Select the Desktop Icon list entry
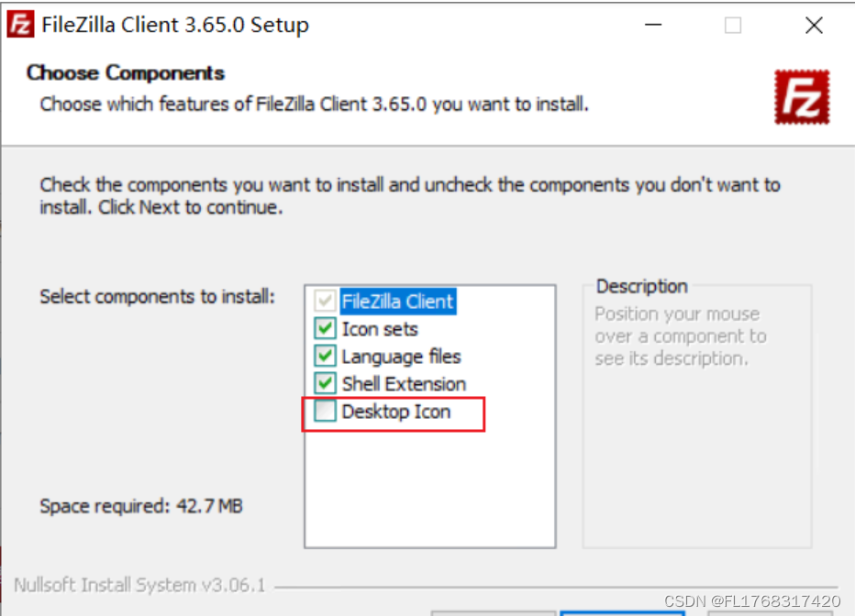The height and width of the screenshot is (616, 855). [x=396, y=412]
